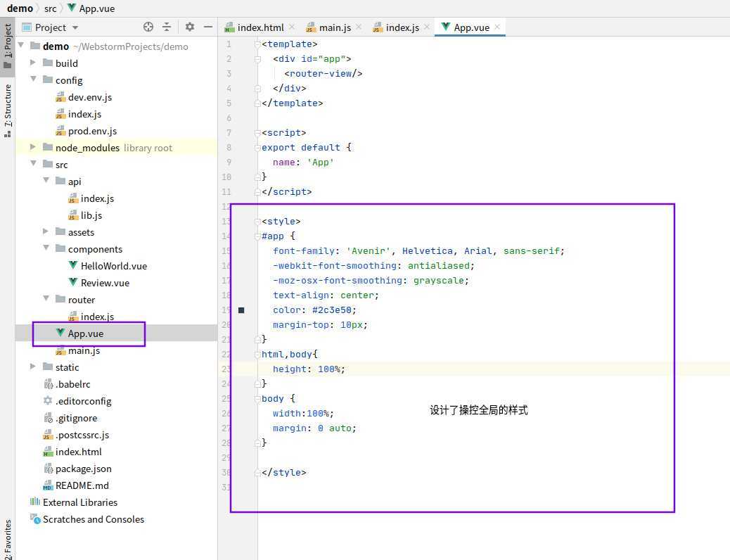
Task: Click the locate/scroll from source target icon
Action: tap(148, 27)
